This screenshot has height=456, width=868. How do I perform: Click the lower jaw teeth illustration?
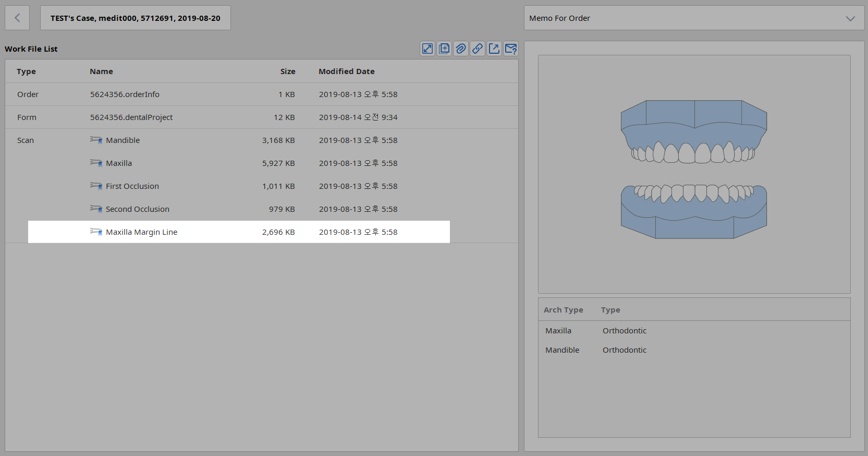(694, 211)
